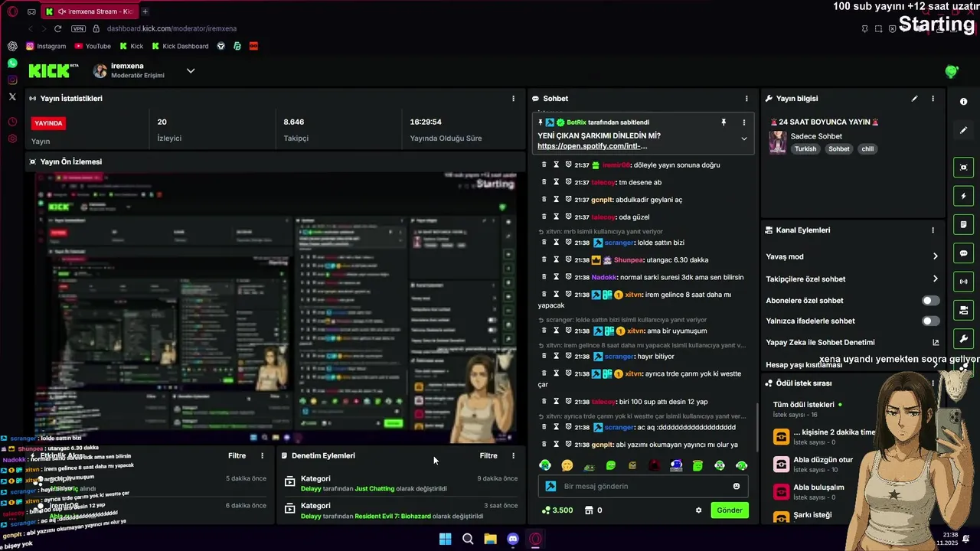Open chat settings gear icon

pyautogui.click(x=698, y=510)
